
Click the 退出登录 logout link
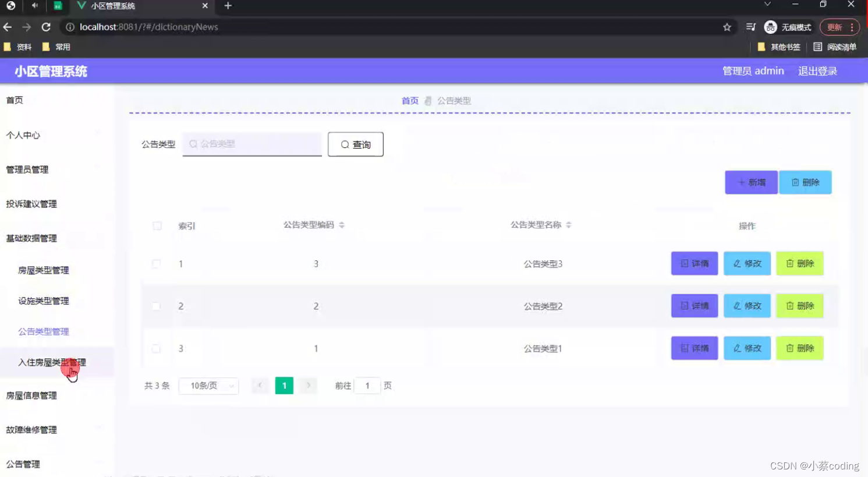(817, 70)
